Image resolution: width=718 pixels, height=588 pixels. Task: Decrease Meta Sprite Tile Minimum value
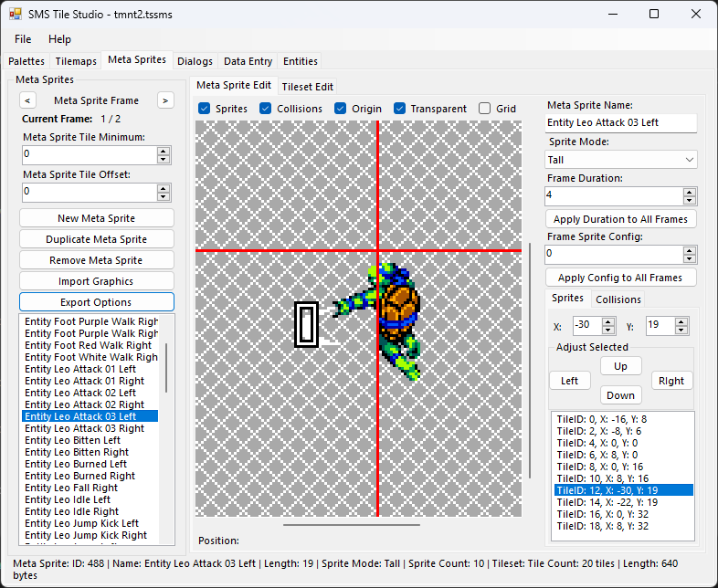click(163, 159)
